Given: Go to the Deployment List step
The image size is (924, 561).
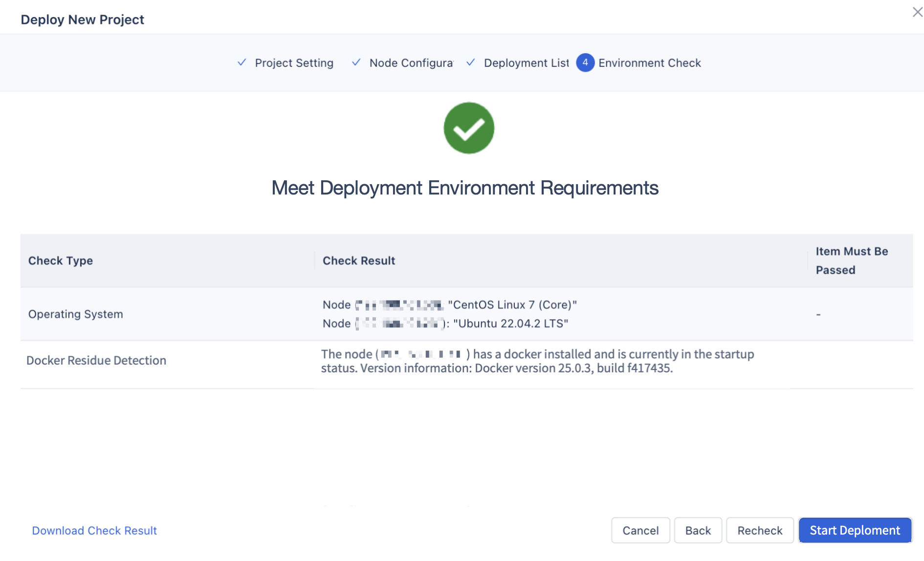Looking at the screenshot, I should point(526,63).
